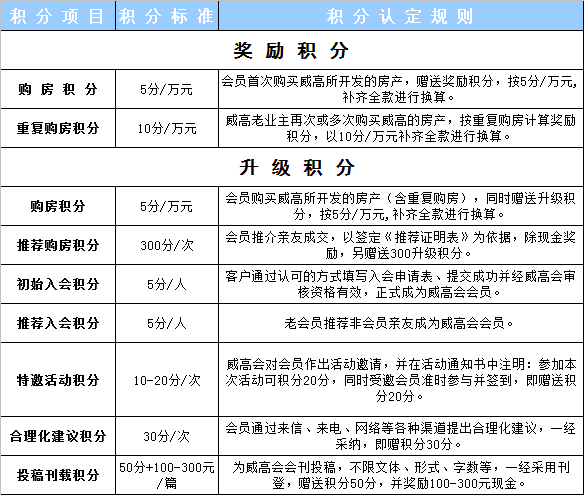The image size is (584, 495).
Task: Select the 特邀活动积分 row label
Action: (x=58, y=380)
